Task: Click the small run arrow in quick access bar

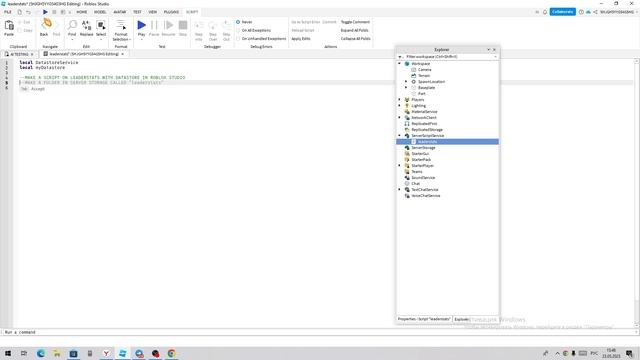Action: point(45,12)
